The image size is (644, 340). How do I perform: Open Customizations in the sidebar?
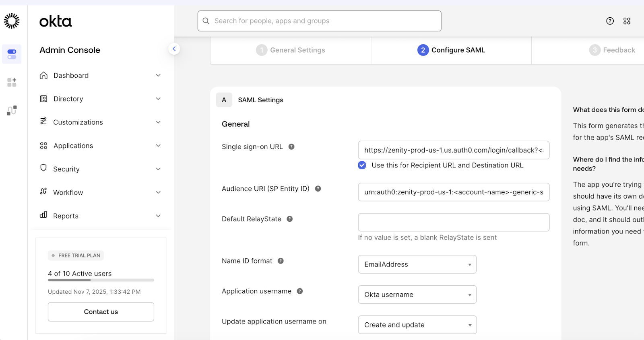tap(101, 122)
